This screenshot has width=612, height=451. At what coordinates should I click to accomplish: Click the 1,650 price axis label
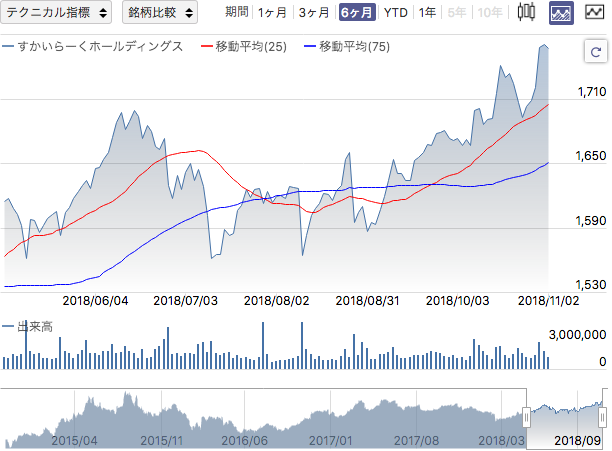pos(591,156)
